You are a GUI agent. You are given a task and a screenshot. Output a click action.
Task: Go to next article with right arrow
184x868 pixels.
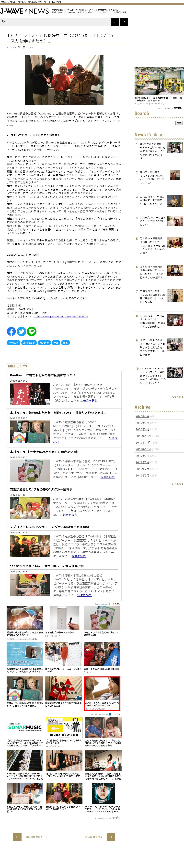pyautogui.click(x=124, y=22)
